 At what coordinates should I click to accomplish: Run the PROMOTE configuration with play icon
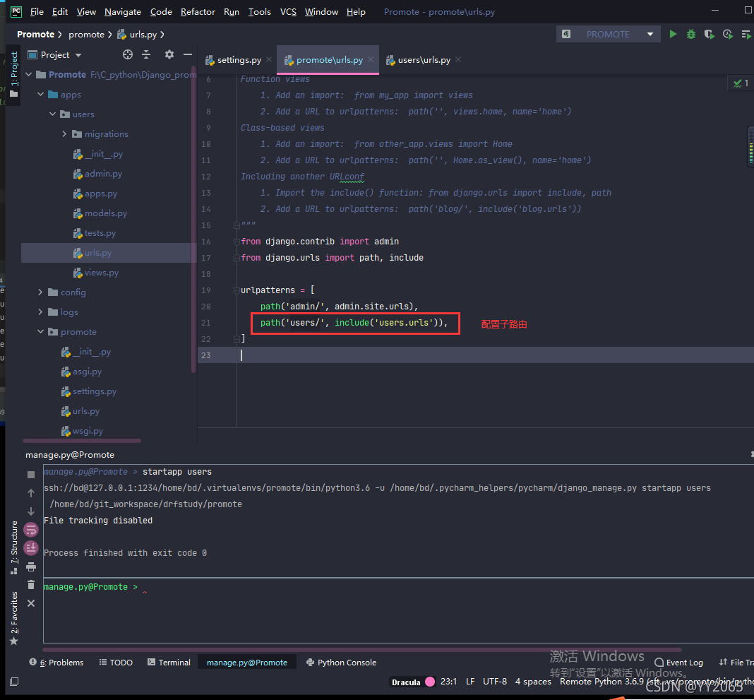(x=673, y=34)
